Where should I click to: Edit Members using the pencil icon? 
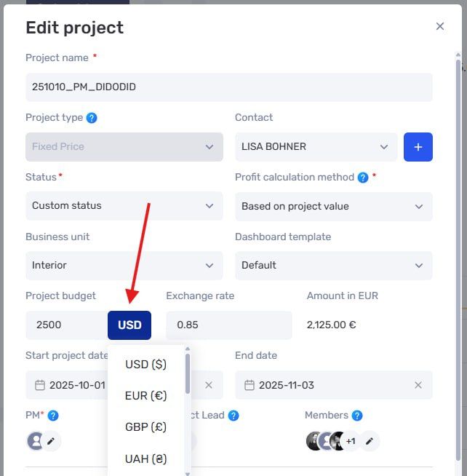pyautogui.click(x=370, y=441)
